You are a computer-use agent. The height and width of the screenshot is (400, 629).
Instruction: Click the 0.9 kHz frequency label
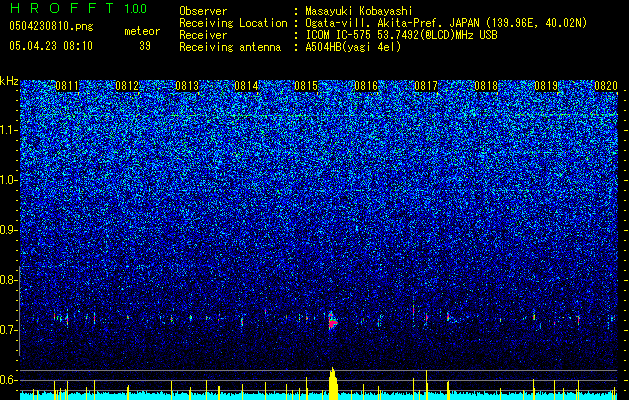[7, 230]
